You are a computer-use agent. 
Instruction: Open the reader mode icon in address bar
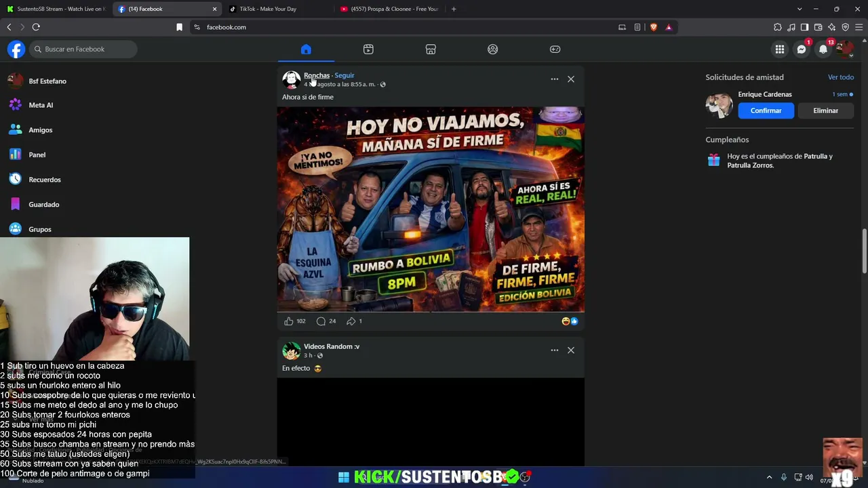coord(637,27)
